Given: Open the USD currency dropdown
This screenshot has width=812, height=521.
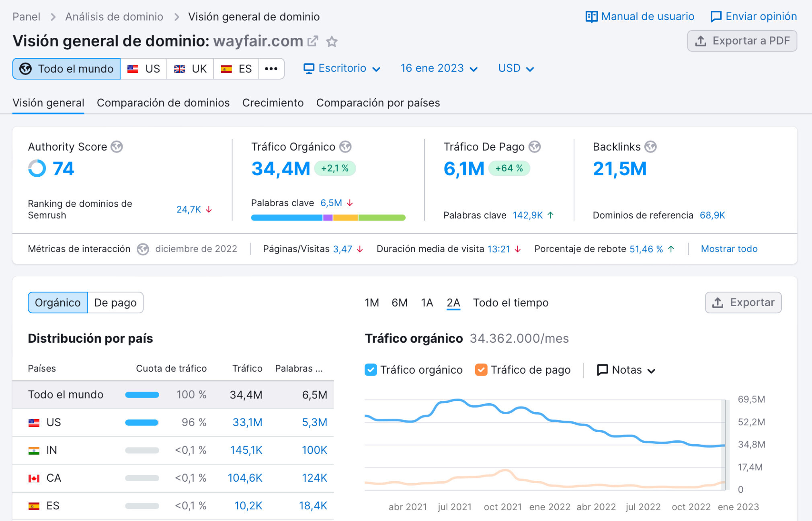Looking at the screenshot, I should [516, 68].
